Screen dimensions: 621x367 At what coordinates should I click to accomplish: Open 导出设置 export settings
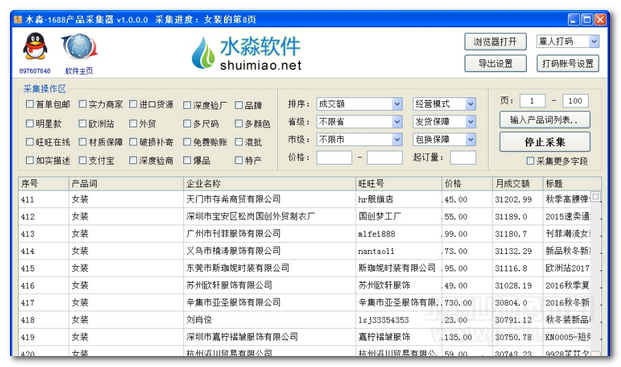(495, 63)
